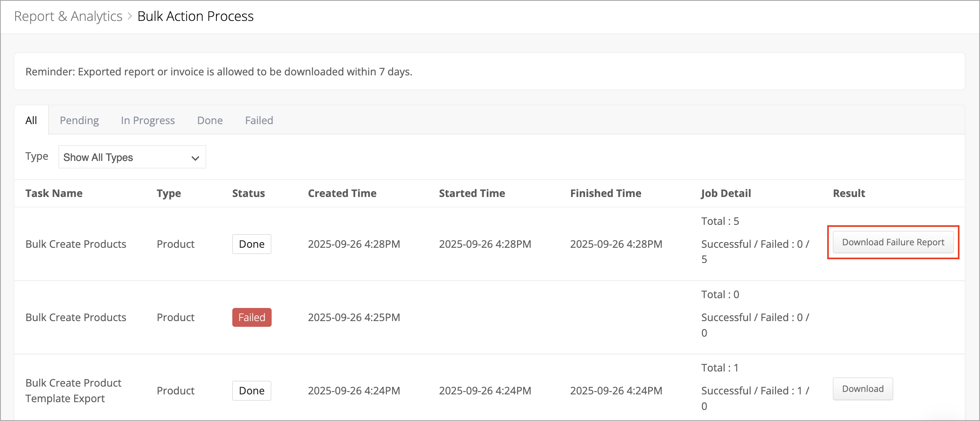Click the Type filter label
Image resolution: width=980 pixels, height=421 pixels.
[37, 156]
